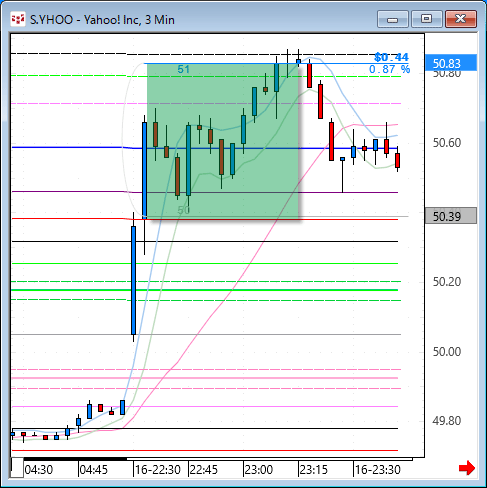Click the small box at time axis start

coord(17,468)
